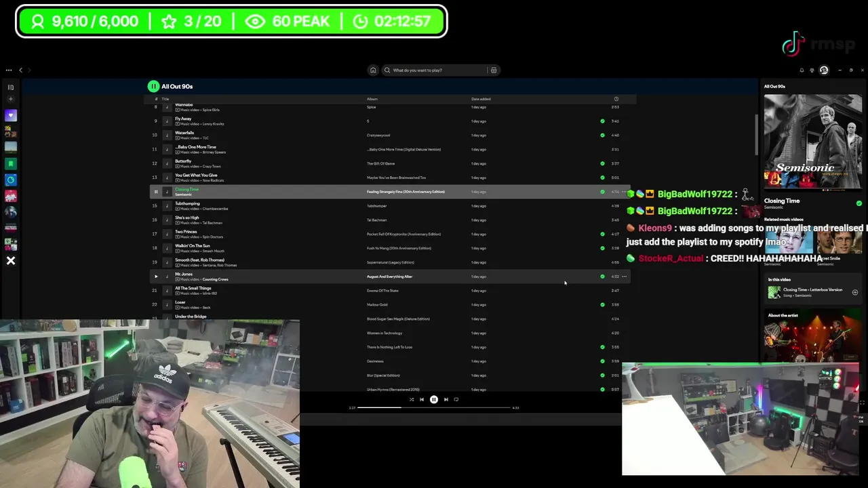Toggle saved checkmark on Mr. Jones row

[602, 277]
